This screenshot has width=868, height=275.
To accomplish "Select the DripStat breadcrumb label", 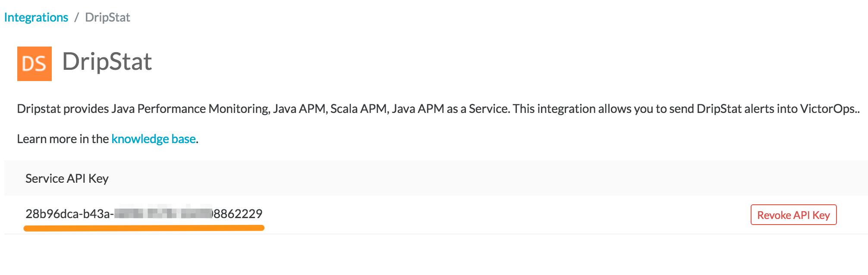I will click(107, 17).
